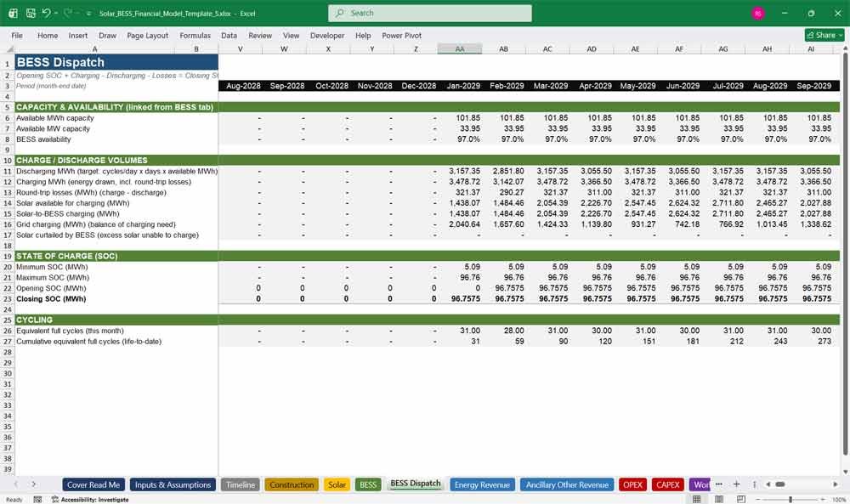
Task: Click the Select All corner triangle
Action: (x=8, y=48)
